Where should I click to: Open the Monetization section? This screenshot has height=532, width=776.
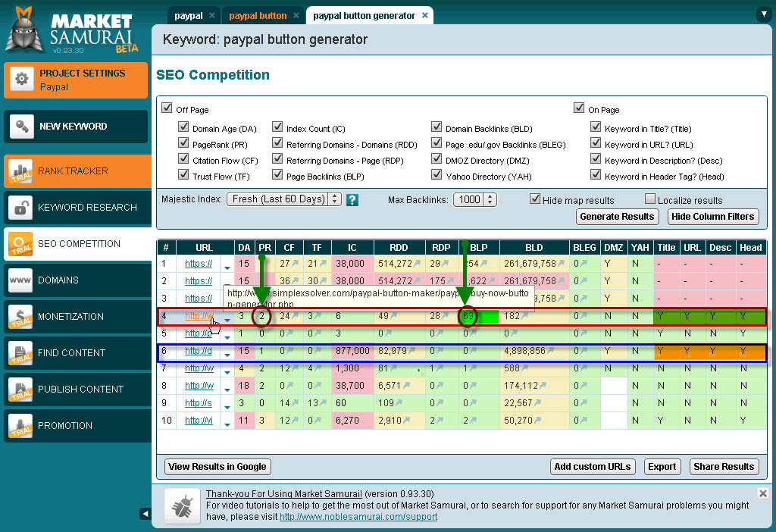point(77,317)
